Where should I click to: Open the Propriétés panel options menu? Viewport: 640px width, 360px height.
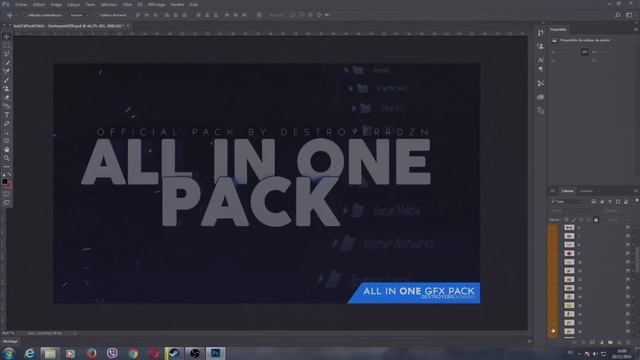(x=636, y=29)
